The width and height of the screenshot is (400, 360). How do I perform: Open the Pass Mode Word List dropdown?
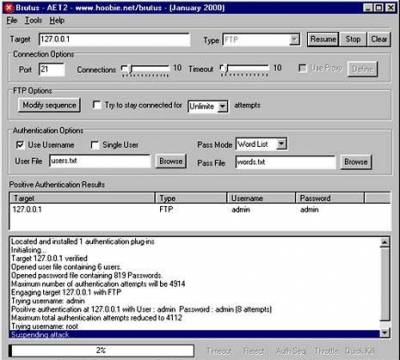[261, 144]
